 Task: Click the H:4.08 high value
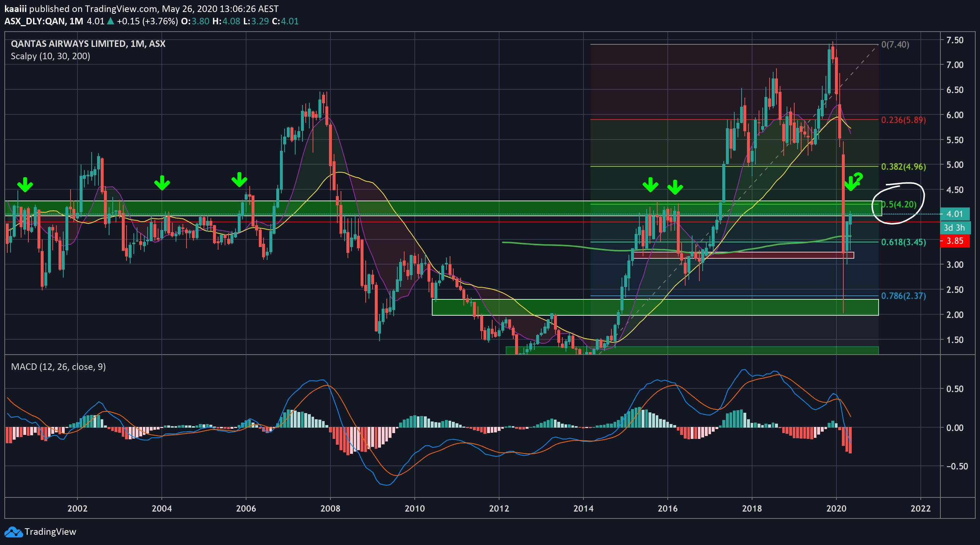(226, 21)
